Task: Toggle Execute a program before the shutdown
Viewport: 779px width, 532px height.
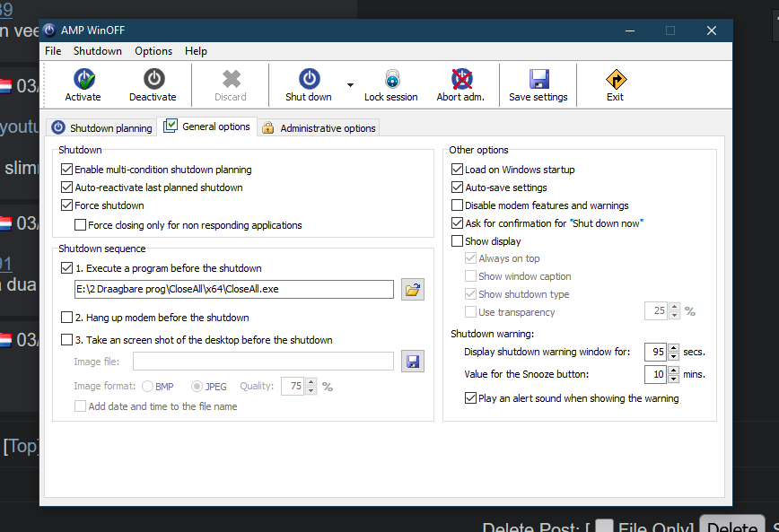Action: coord(66,268)
